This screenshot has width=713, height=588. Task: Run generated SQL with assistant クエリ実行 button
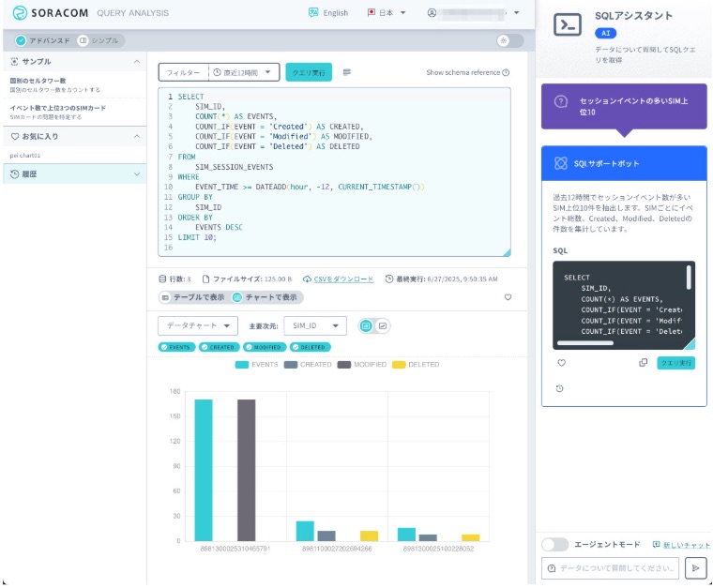[675, 363]
